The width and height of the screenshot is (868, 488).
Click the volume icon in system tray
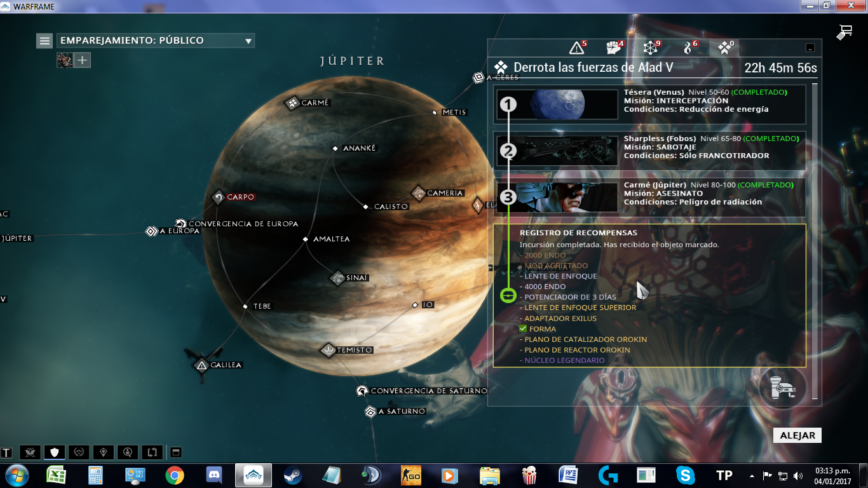pyautogui.click(x=799, y=475)
